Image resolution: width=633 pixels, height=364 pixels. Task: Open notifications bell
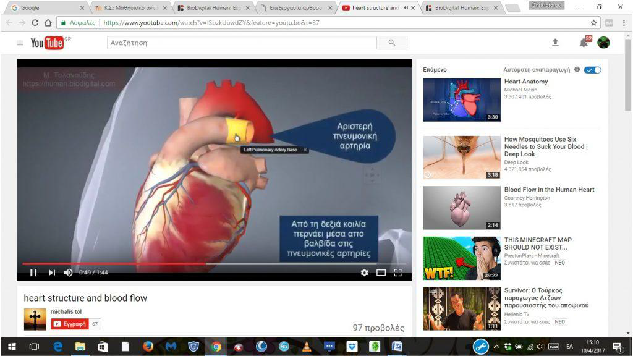click(584, 43)
